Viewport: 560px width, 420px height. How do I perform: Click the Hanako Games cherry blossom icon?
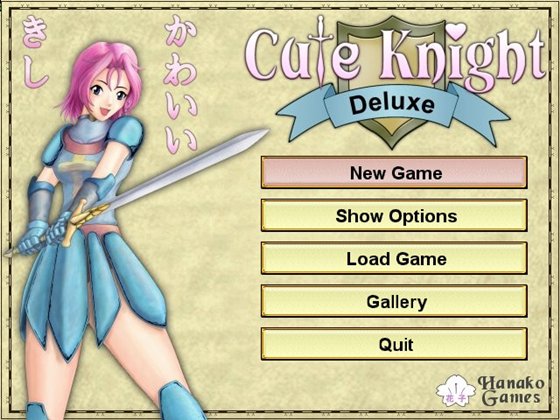click(x=456, y=391)
